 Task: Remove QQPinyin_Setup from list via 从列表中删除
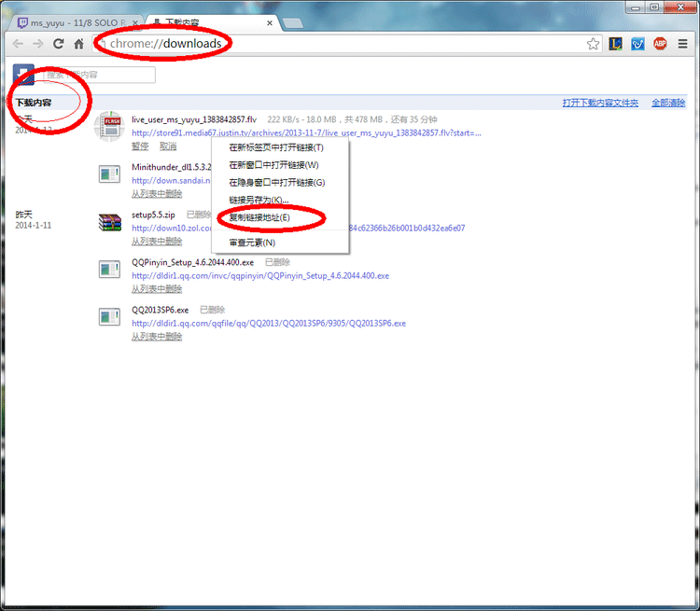(x=157, y=289)
